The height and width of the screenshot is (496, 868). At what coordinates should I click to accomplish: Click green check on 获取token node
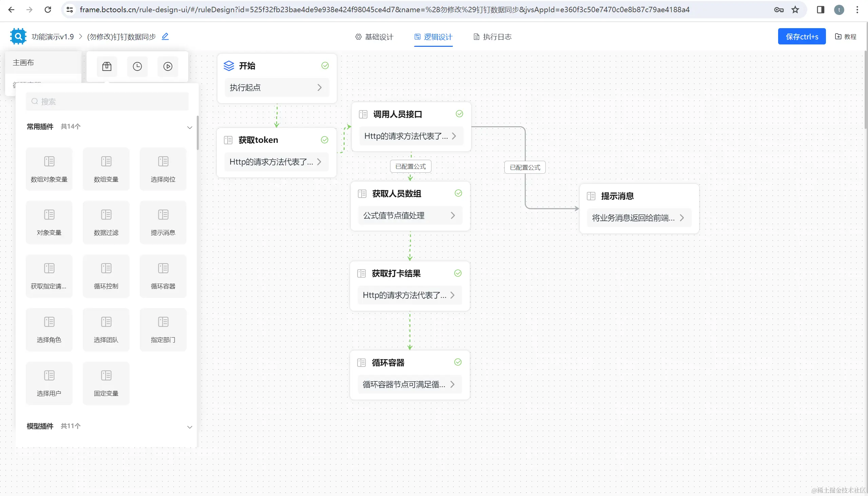pyautogui.click(x=325, y=140)
